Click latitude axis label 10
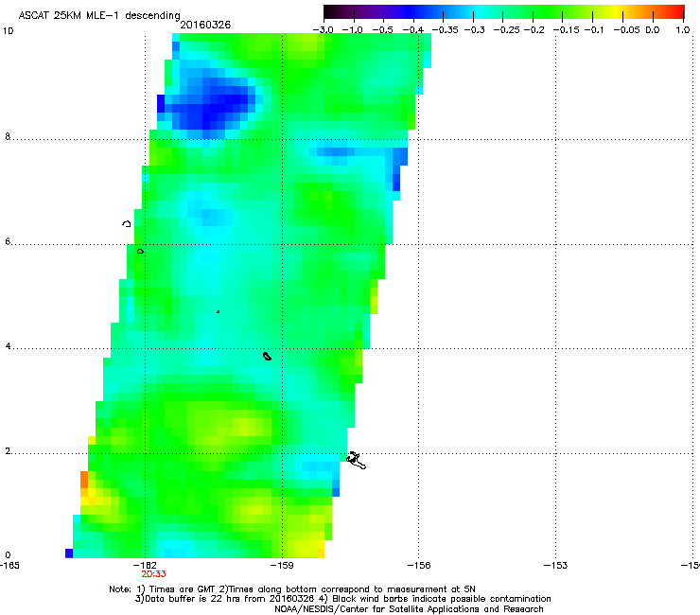The width and height of the screenshot is (700, 615). coord(8,31)
